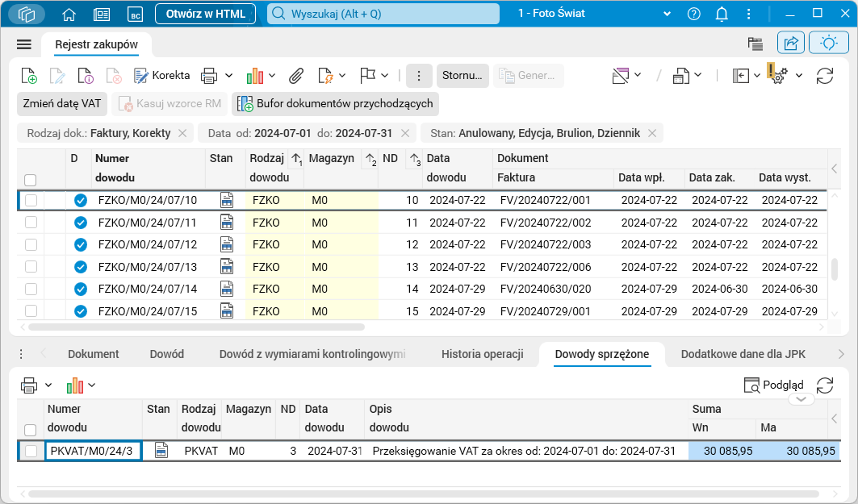Click the home icon in title bar
Viewport: 858px width, 504px height.
coord(69,14)
